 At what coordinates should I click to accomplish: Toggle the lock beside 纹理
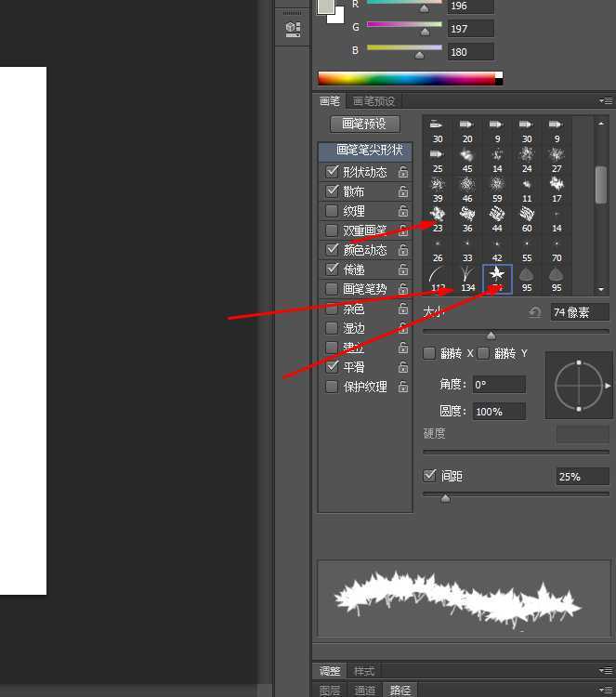(402, 211)
